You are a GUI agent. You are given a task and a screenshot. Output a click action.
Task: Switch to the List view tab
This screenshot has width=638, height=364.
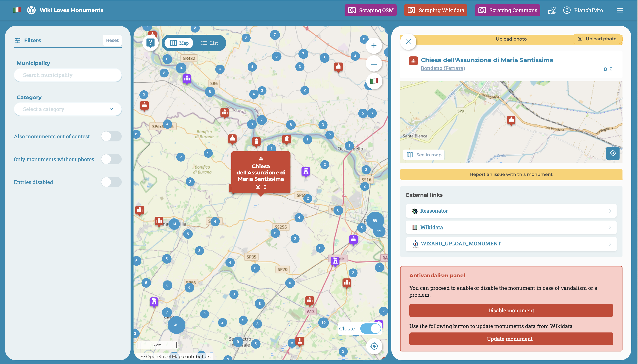(x=209, y=43)
